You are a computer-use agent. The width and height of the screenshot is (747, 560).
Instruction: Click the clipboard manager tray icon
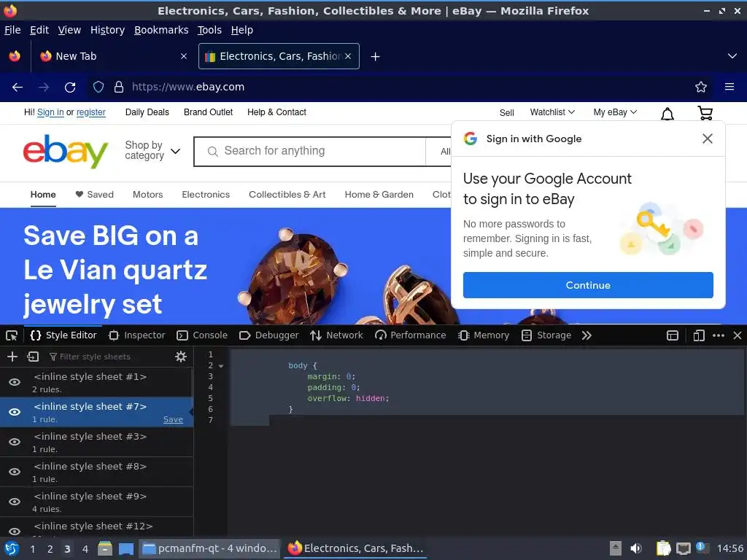click(x=663, y=548)
